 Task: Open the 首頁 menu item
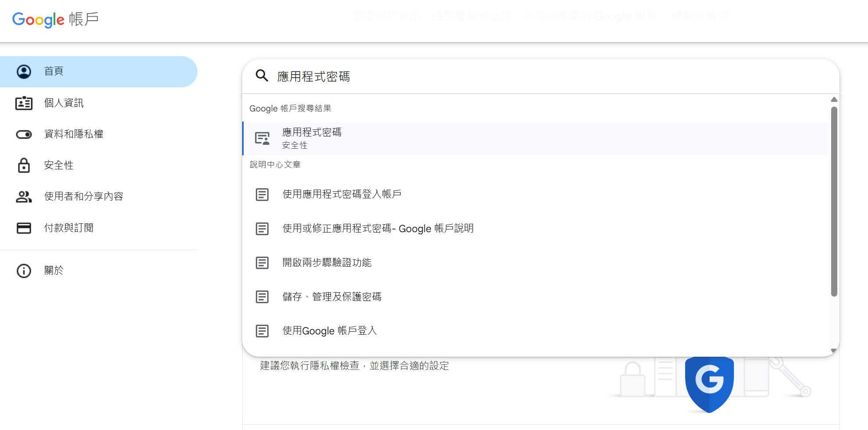point(99,72)
